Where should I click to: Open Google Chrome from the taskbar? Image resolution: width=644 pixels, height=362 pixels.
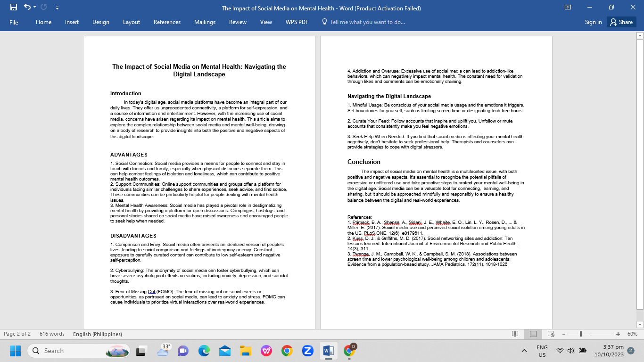pyautogui.click(x=287, y=351)
